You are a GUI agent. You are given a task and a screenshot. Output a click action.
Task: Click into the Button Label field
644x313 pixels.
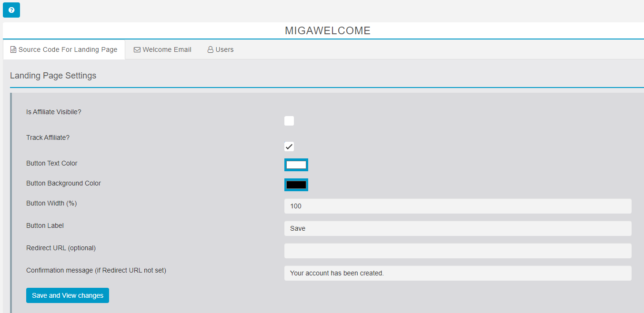(x=458, y=228)
